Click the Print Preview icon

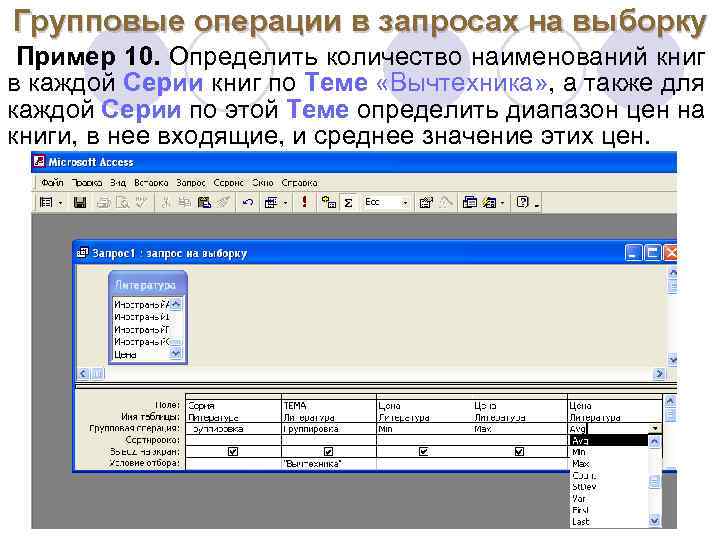[x=123, y=202]
